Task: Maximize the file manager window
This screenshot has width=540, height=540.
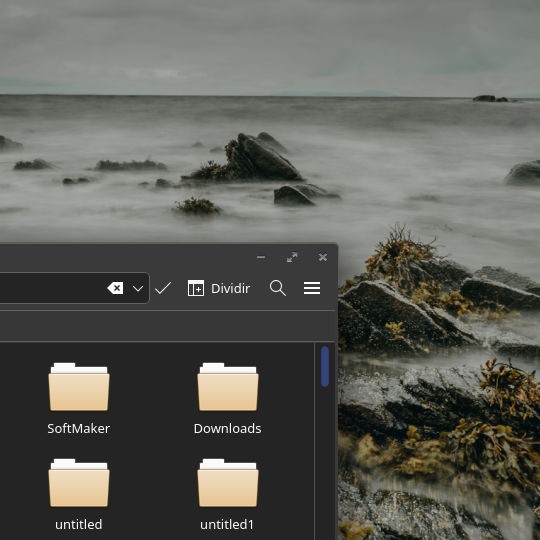Action: [292, 257]
